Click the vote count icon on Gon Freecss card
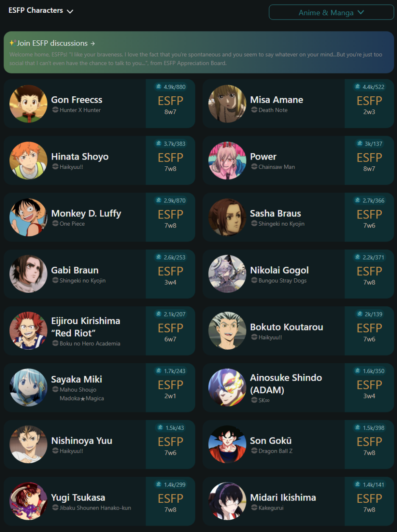Image resolution: width=397 pixels, height=532 pixels. 159,87
